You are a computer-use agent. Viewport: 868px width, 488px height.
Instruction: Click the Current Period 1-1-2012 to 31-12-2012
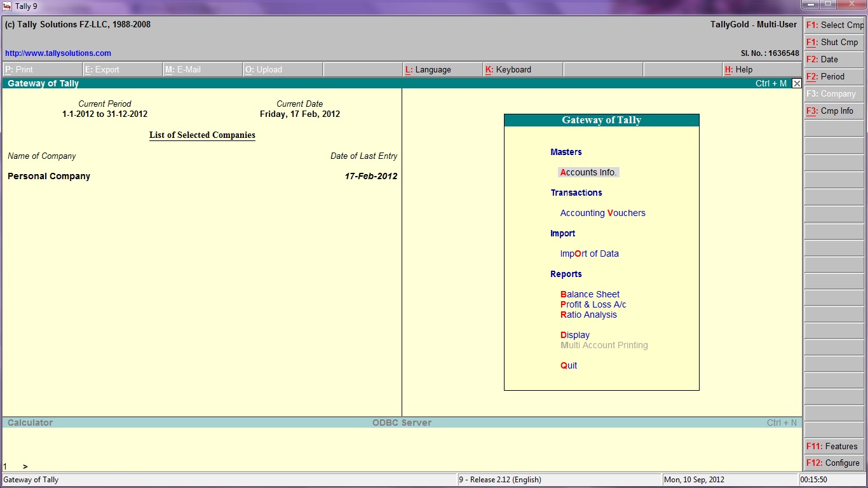click(x=105, y=114)
